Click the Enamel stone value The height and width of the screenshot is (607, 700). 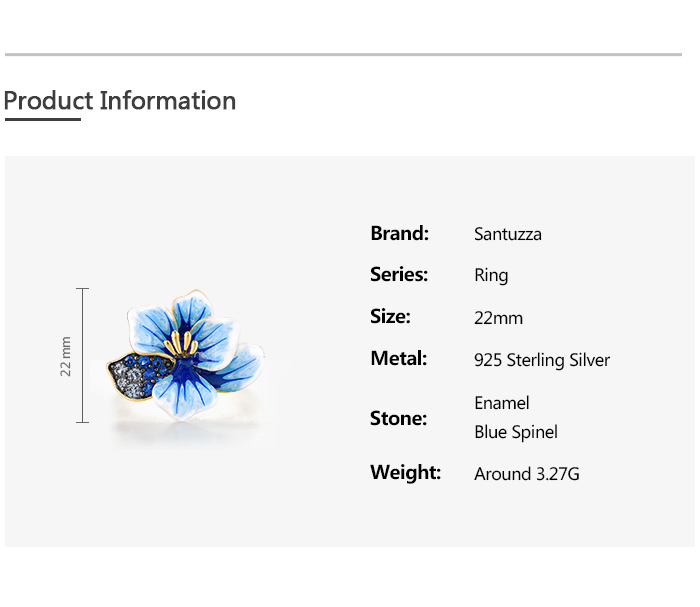point(502,403)
